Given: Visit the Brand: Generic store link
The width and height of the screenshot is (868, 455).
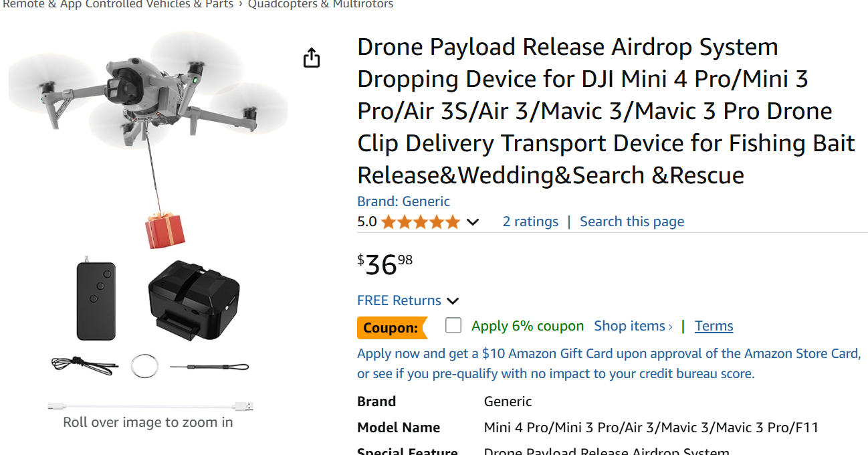Looking at the screenshot, I should 403,201.
